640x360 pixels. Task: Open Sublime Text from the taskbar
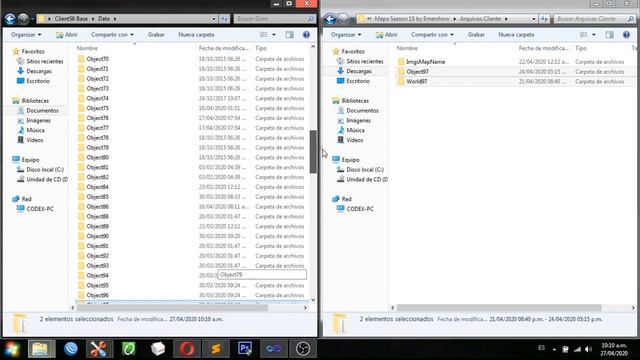pos(216,349)
